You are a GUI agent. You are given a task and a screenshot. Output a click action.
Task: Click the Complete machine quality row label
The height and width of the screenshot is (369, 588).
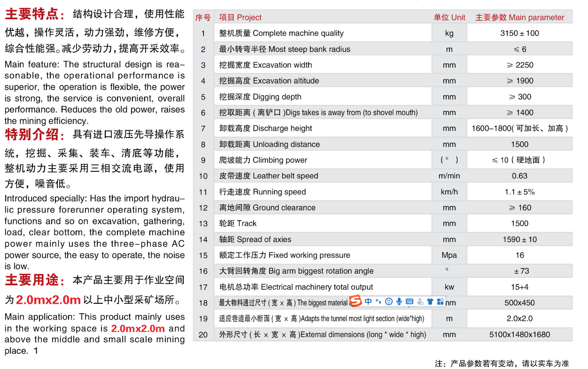click(281, 33)
